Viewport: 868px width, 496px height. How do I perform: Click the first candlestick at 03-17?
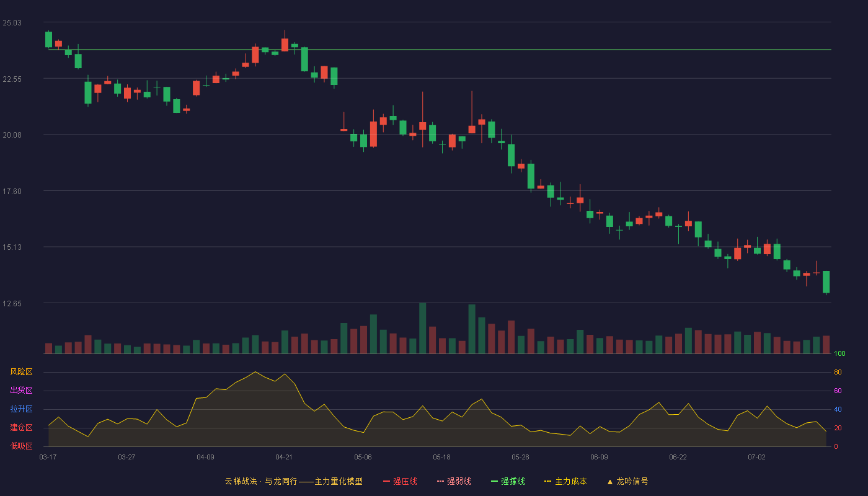coord(48,39)
